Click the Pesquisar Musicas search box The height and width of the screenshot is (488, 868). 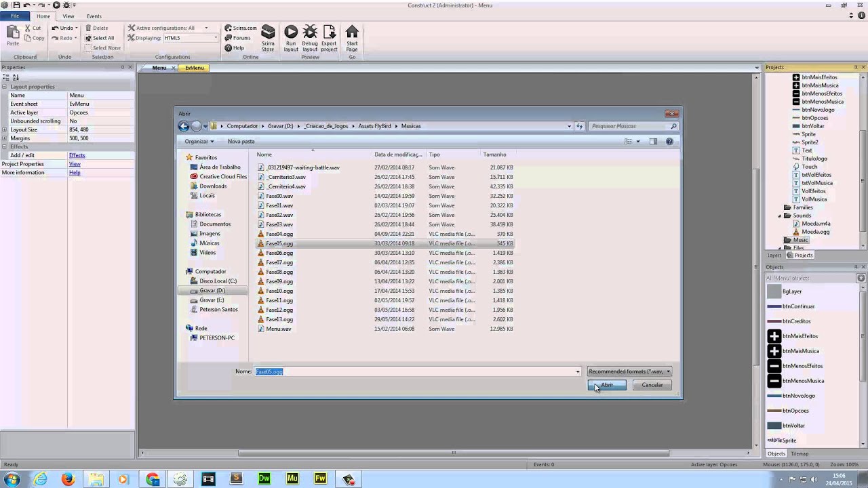pyautogui.click(x=634, y=126)
